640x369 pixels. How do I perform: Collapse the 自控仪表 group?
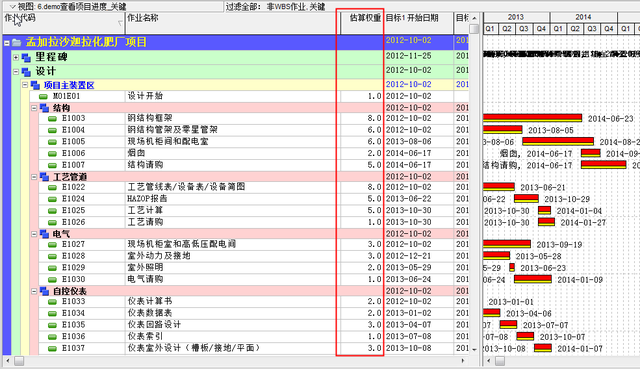coord(34,291)
